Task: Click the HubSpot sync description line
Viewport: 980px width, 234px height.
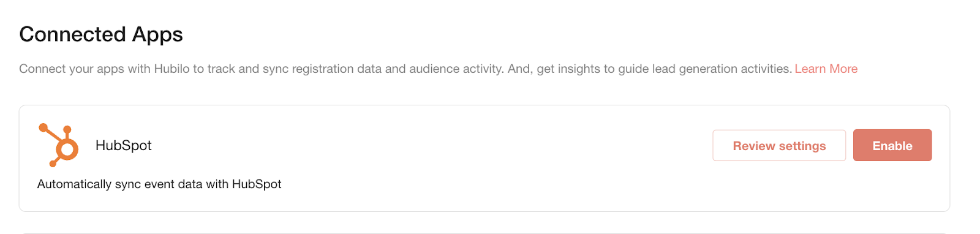Action: tap(159, 184)
